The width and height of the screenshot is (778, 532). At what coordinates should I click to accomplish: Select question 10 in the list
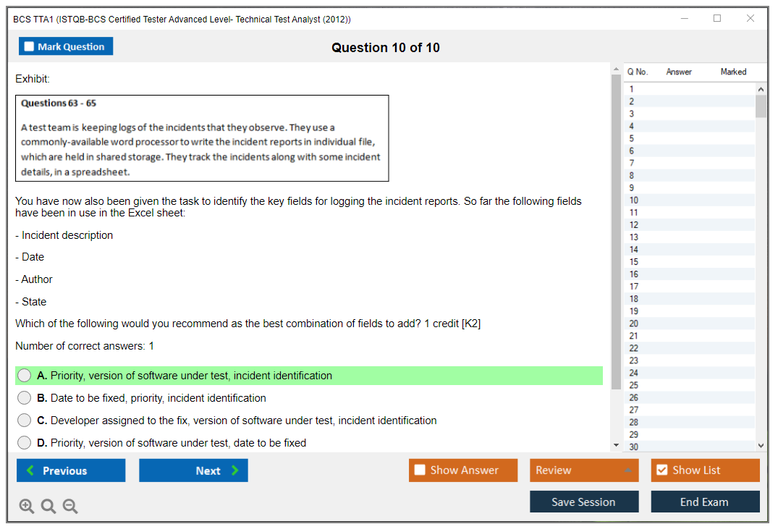point(634,200)
